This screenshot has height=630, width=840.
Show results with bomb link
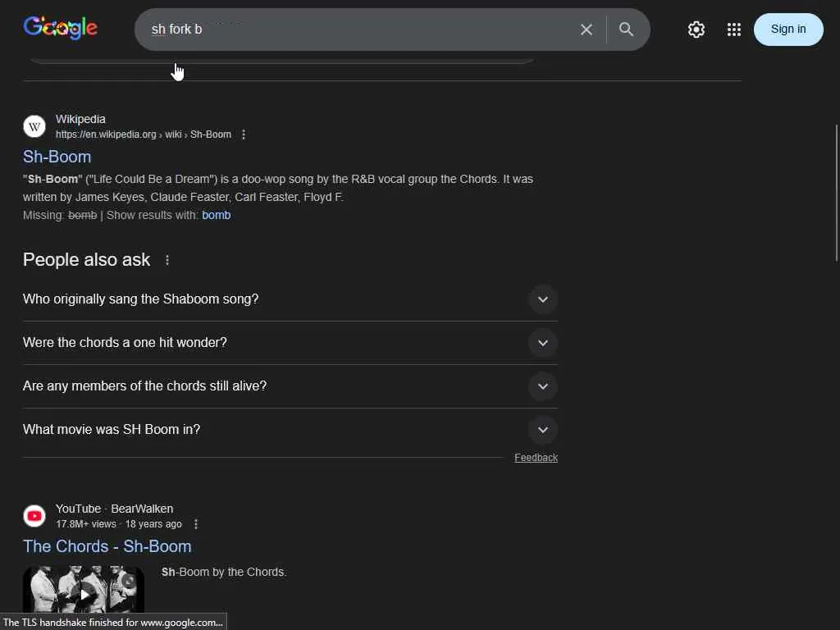(x=217, y=215)
